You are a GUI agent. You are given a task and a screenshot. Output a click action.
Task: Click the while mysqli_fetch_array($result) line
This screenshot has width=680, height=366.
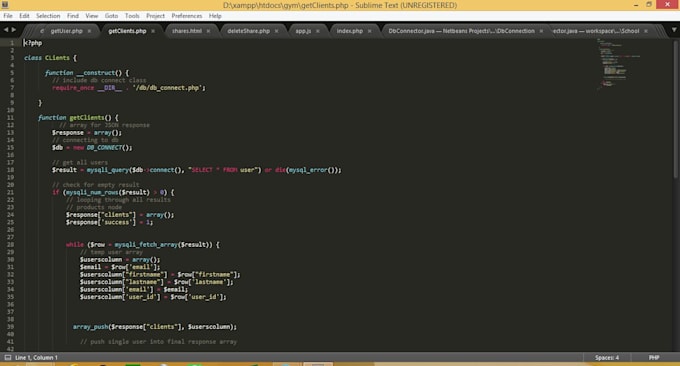tap(143, 245)
